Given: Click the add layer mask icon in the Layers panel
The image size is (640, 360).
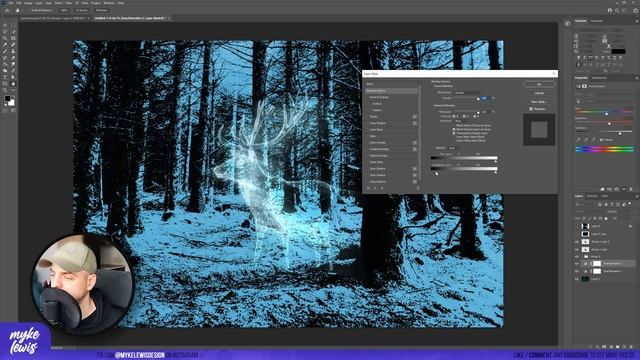Looking at the screenshot, I should point(604,347).
